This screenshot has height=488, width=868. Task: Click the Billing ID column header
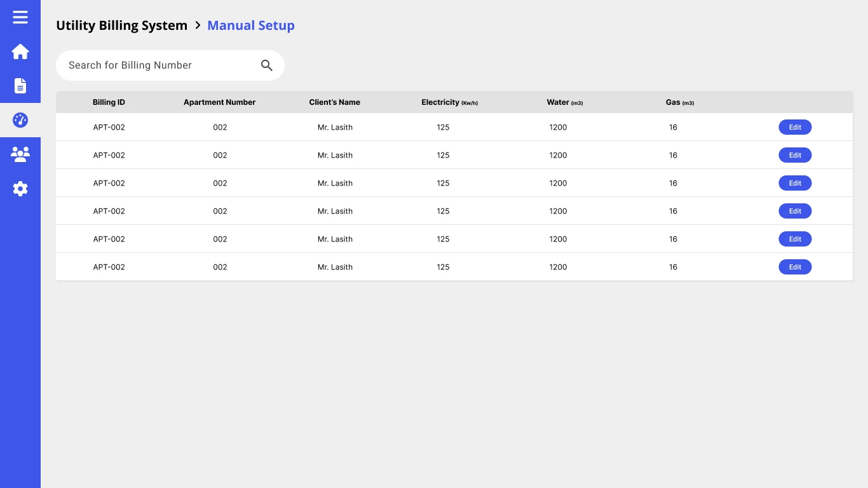click(x=109, y=102)
